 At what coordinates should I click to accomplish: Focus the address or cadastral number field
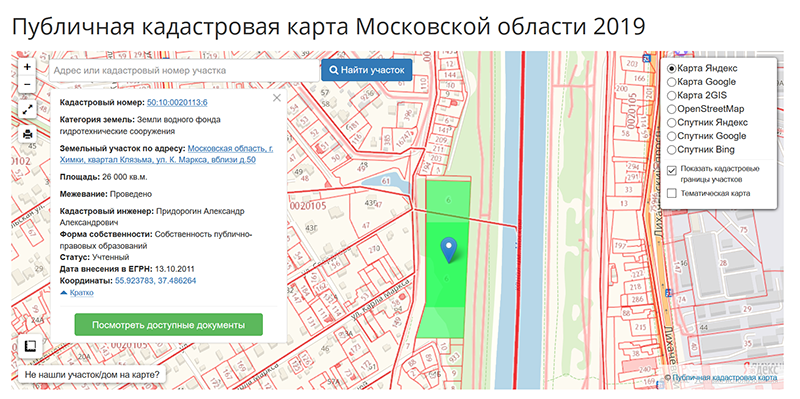183,70
